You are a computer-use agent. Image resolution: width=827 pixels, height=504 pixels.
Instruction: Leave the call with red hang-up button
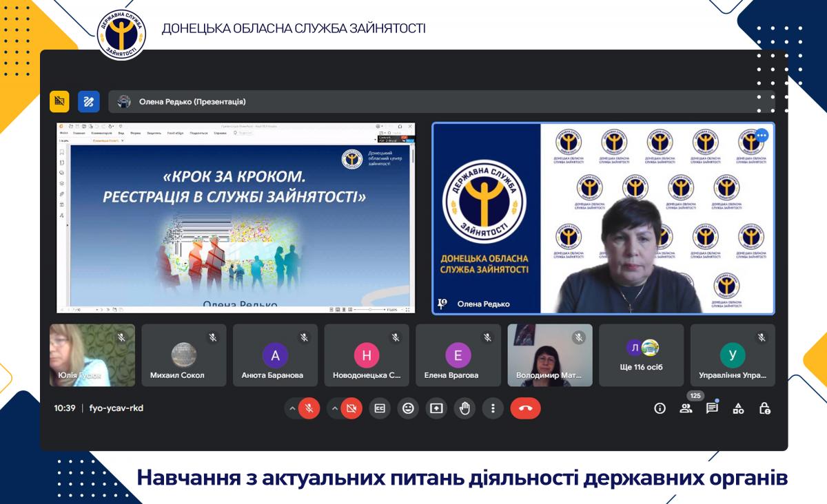pos(525,408)
